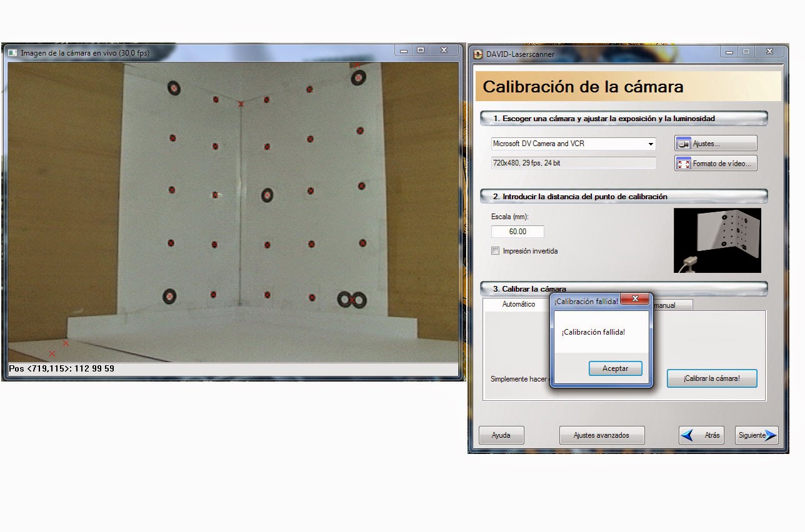805x532 pixels.
Task: Minimize the live camera image window
Action: coord(404,51)
